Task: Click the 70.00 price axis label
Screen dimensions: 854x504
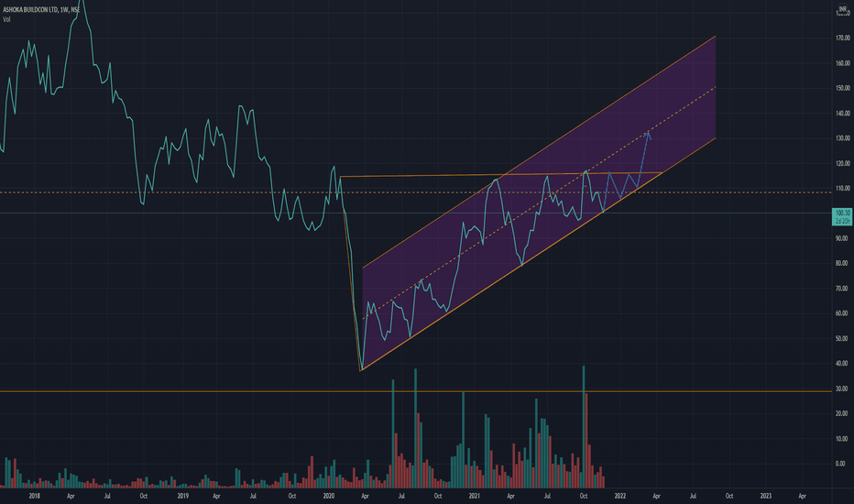Action: (843, 289)
